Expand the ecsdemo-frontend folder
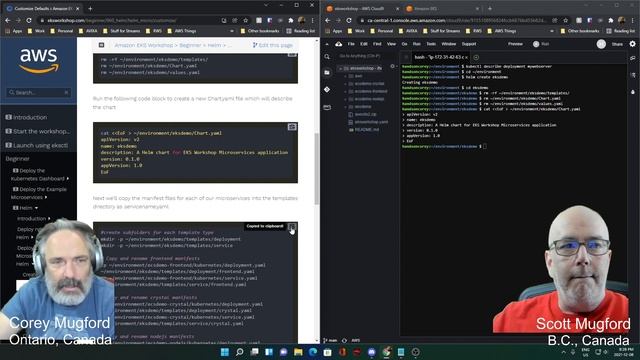Viewport: 640px width, 360px height. pyautogui.click(x=345, y=91)
